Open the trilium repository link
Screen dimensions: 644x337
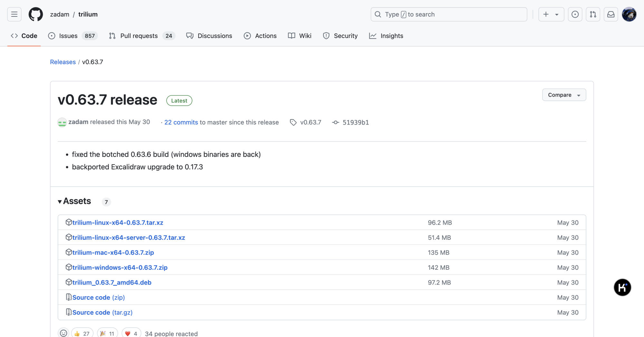(x=88, y=14)
